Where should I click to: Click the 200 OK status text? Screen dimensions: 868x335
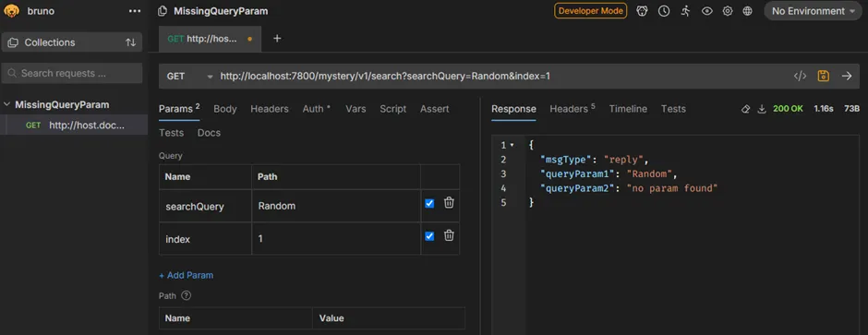(x=788, y=109)
